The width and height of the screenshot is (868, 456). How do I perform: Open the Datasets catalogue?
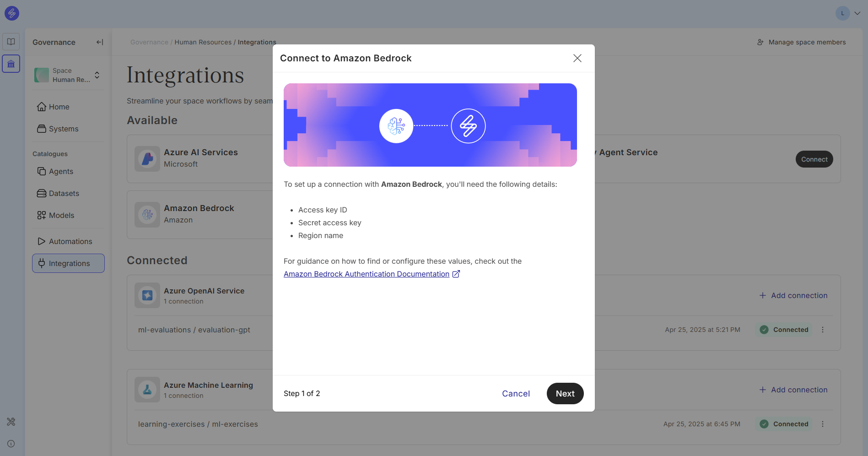[x=64, y=193]
